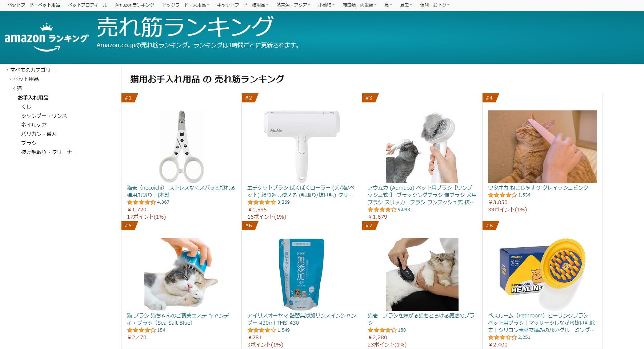Click the 4,367 reviews count link
Screen dimensions: 644x349
tap(163, 202)
